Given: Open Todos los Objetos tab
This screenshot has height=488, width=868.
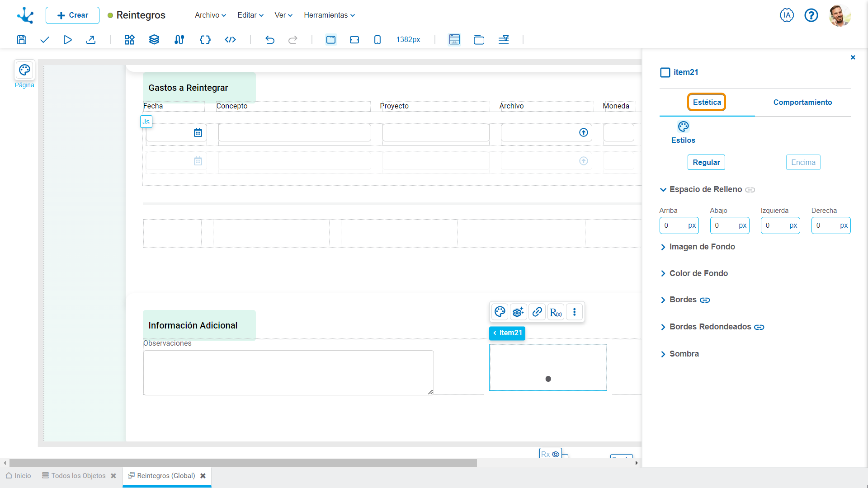Looking at the screenshot, I should 74,476.
